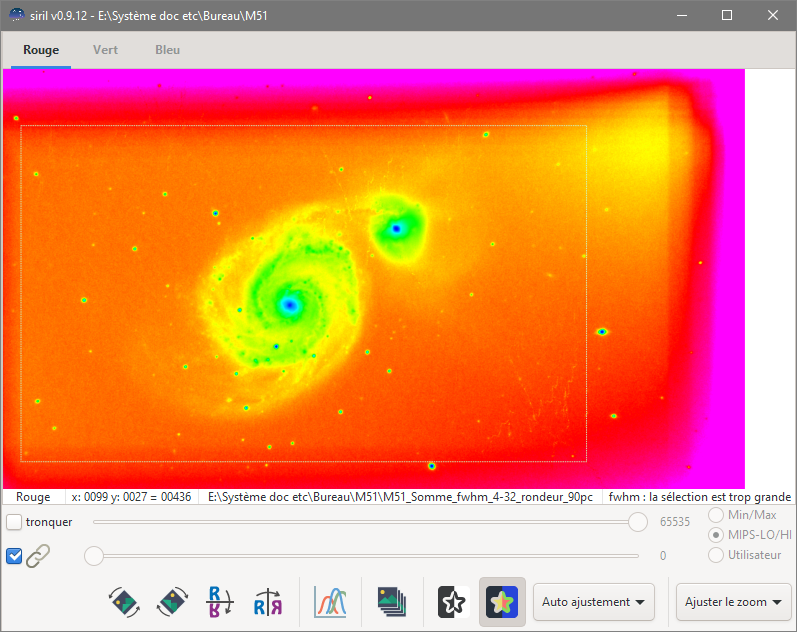The image size is (797, 632).
Task: Minimize the Siril window
Action: click(682, 15)
